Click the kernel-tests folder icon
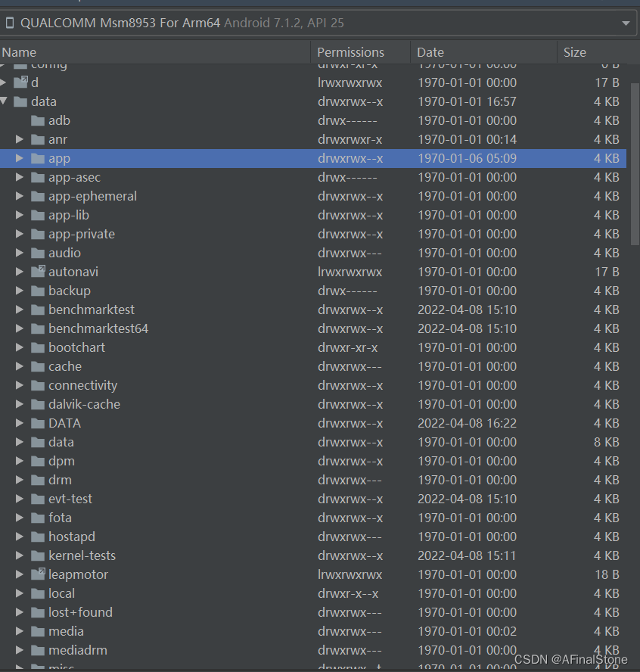 click(x=38, y=555)
